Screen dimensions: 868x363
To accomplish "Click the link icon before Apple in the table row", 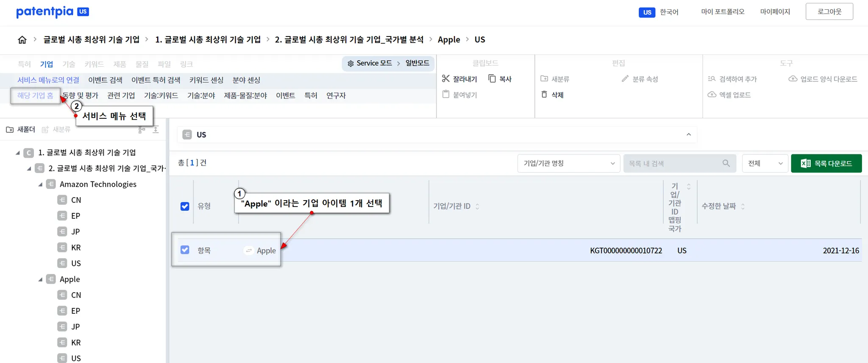I will click(249, 251).
